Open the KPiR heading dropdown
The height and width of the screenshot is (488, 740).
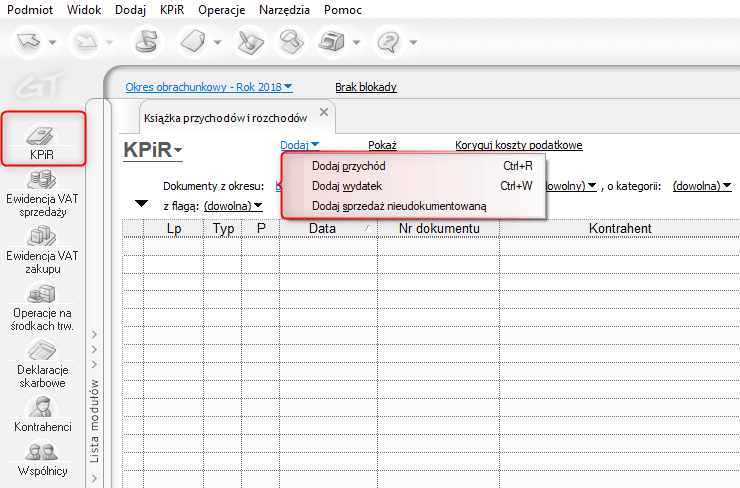[152, 150]
